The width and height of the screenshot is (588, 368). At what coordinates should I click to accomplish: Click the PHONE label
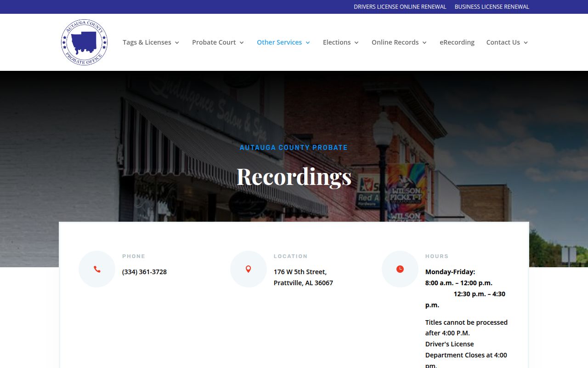point(134,256)
